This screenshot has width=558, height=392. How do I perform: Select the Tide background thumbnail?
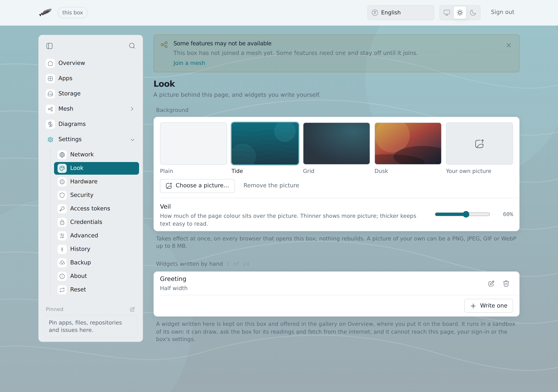point(265,144)
